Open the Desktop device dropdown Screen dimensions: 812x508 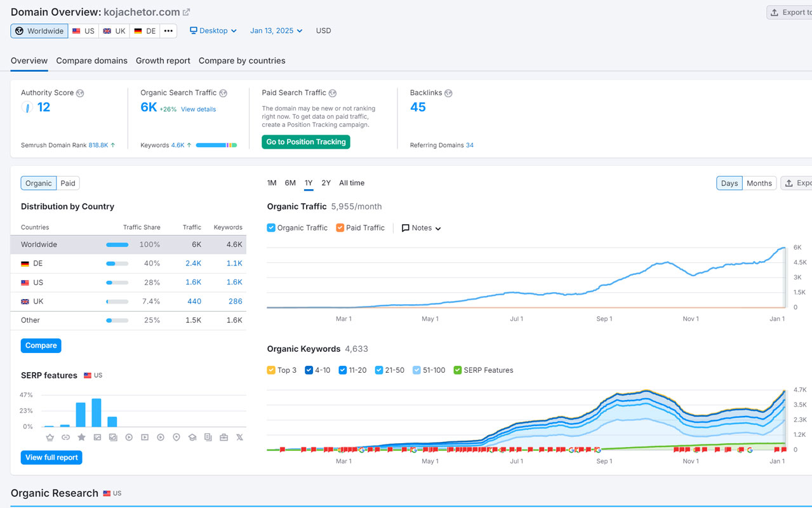(213, 30)
